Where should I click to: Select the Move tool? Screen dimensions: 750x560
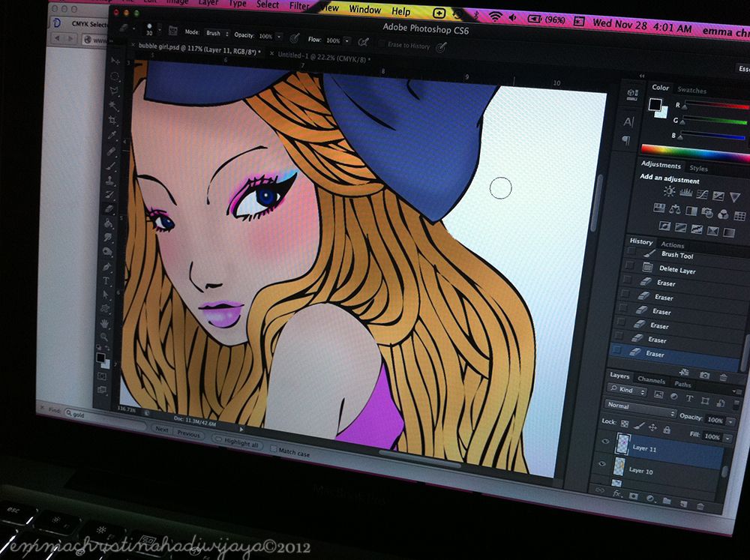(x=115, y=61)
